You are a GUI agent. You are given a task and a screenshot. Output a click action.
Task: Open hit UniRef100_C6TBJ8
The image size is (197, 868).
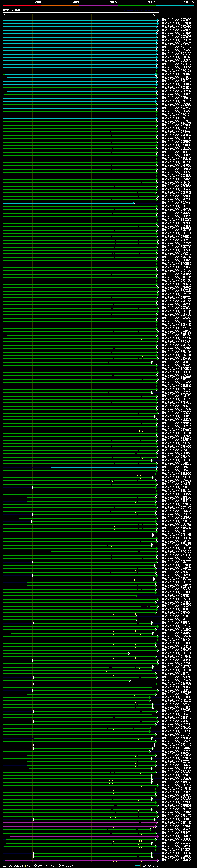(x=177, y=78)
